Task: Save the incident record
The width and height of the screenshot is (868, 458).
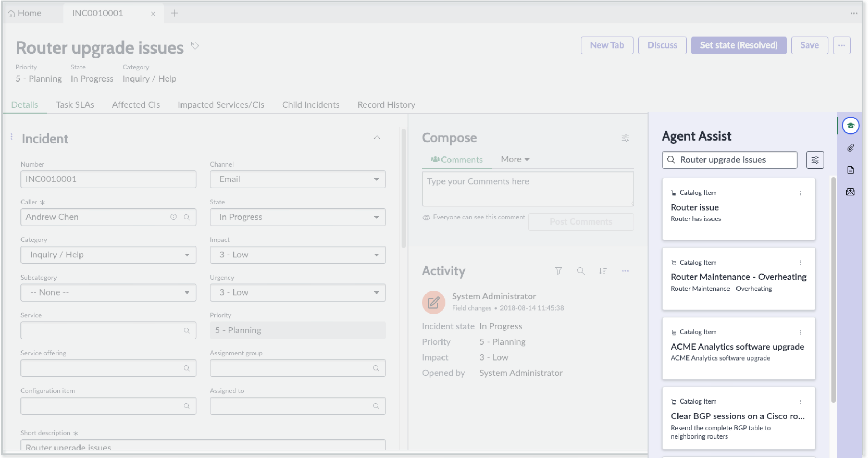Action: 810,45
